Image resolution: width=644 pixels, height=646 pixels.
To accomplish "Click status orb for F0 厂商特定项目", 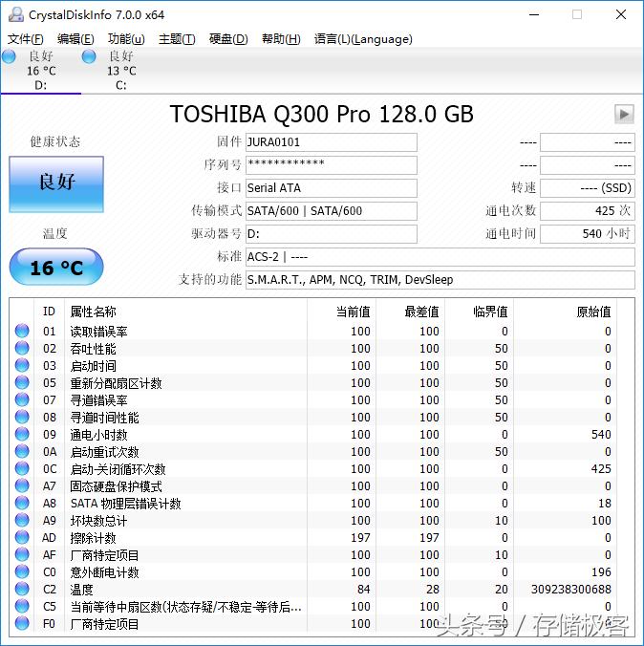I will pos(22,623).
